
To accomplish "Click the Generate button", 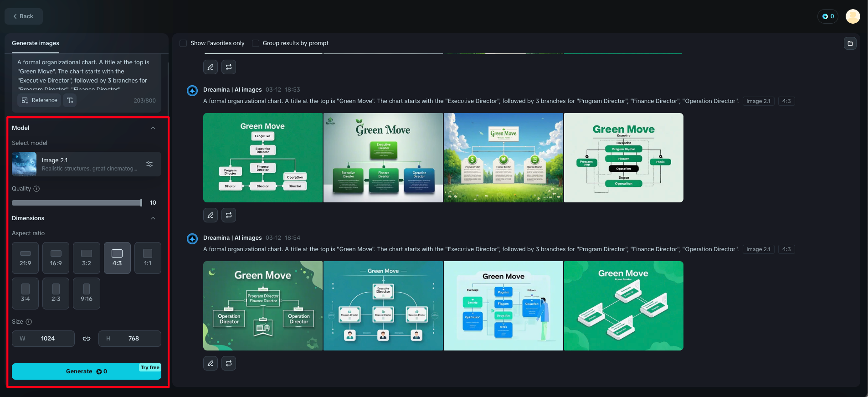I will 87,371.
